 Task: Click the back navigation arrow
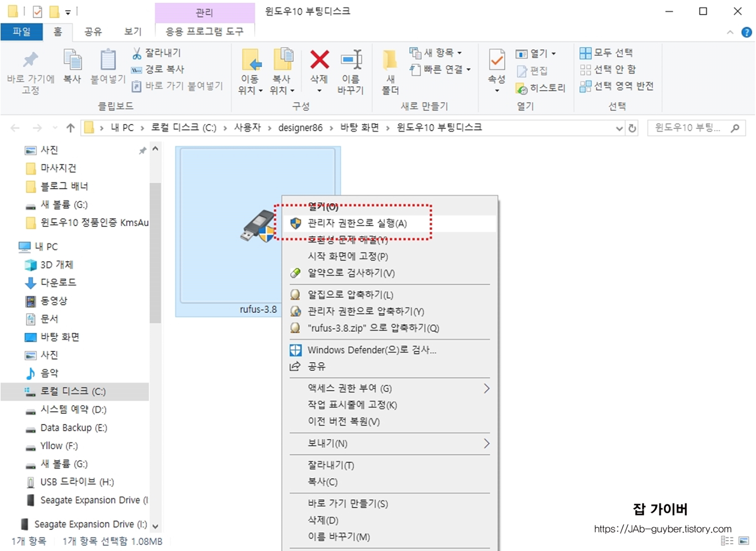(15, 128)
